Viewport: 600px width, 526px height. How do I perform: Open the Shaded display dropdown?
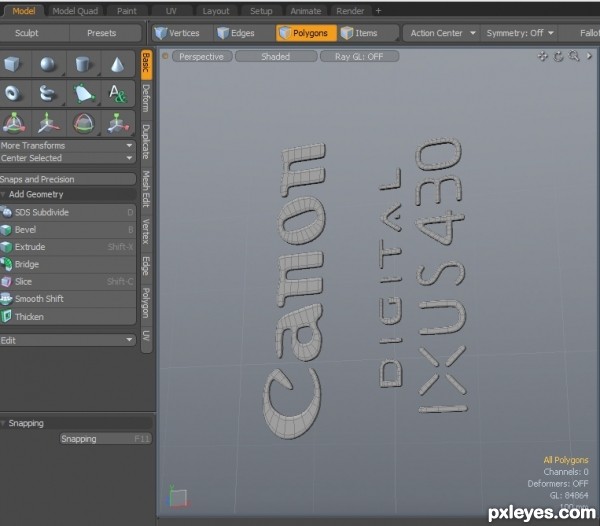(276, 57)
